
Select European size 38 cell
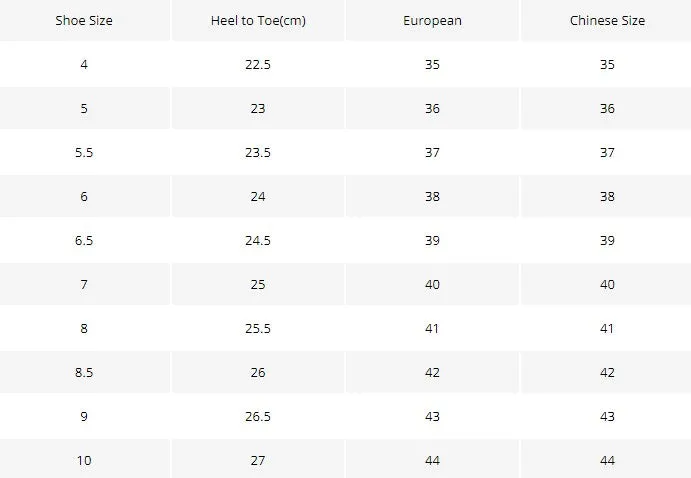tap(432, 196)
